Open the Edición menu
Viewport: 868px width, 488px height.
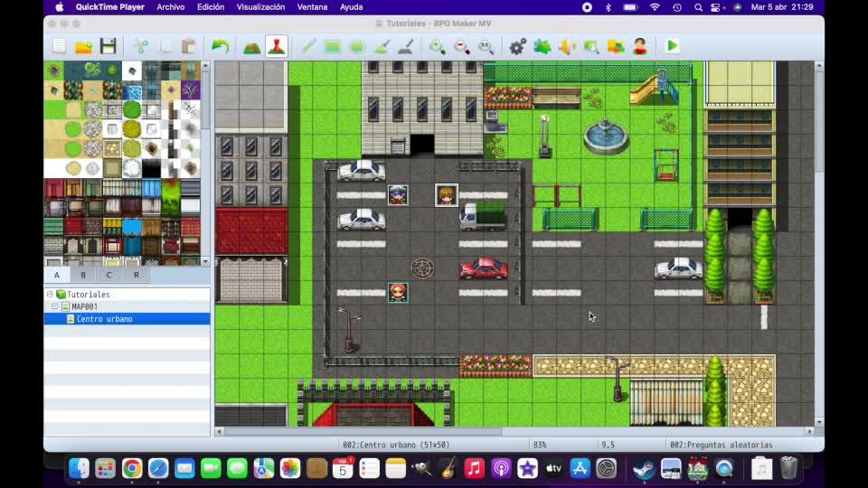coord(211,7)
